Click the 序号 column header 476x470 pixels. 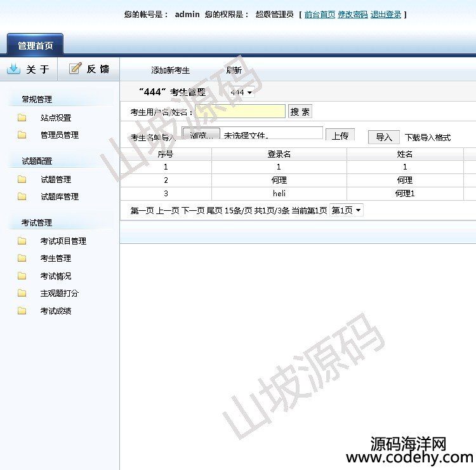tap(166, 154)
